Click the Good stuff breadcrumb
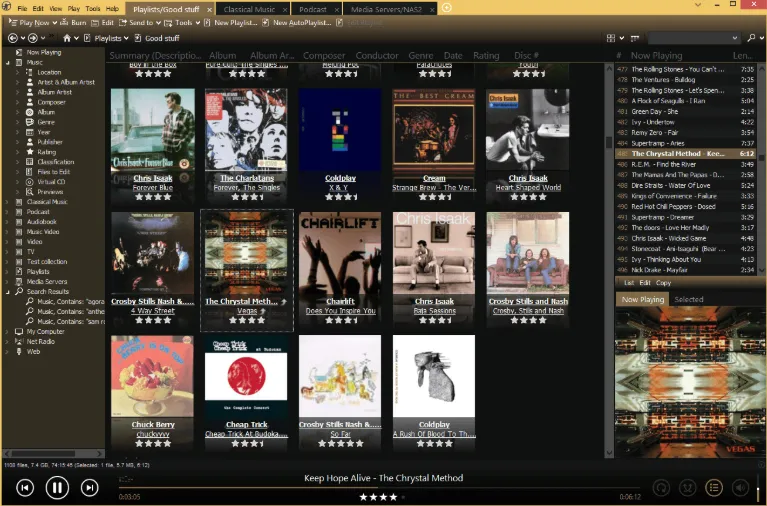This screenshot has height=506, width=767. 162,38
